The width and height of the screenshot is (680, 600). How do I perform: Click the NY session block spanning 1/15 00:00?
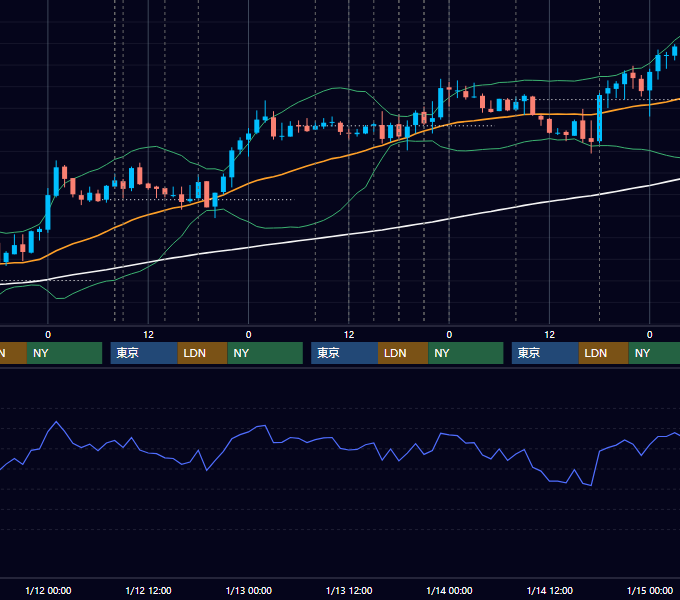coord(654,353)
